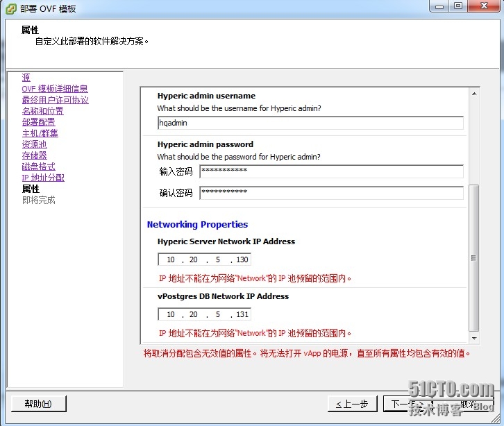Click the properties pane scrollbar thumb
The height and width of the screenshot is (426, 504).
click(x=473, y=258)
